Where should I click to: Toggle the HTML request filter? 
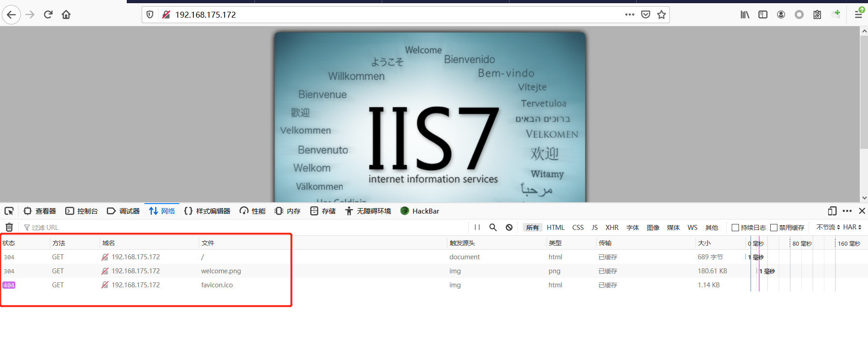pos(556,228)
